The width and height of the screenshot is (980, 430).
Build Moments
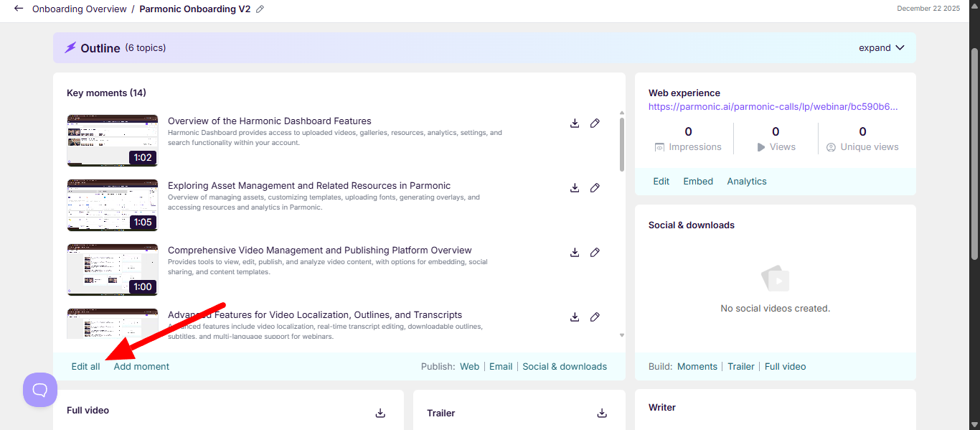[x=697, y=367]
